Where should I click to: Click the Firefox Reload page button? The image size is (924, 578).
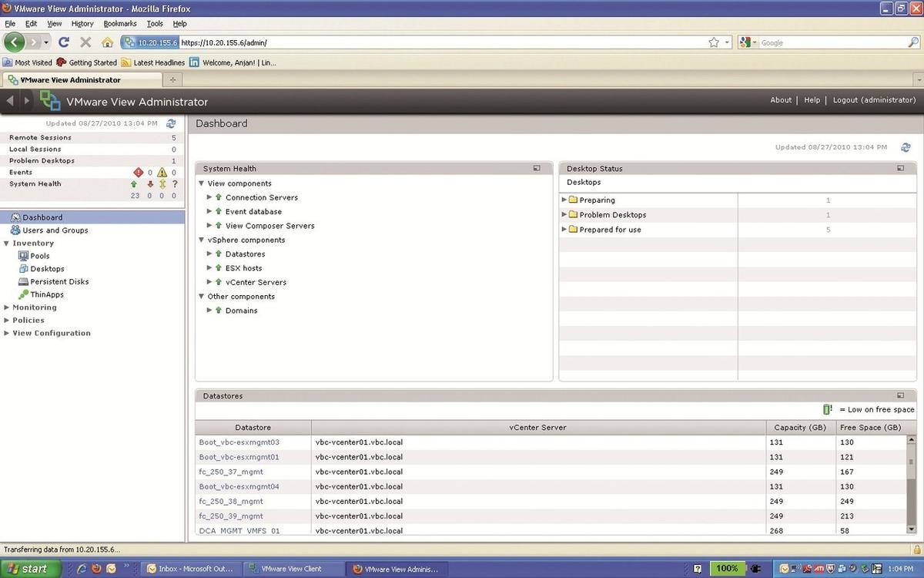tap(64, 42)
